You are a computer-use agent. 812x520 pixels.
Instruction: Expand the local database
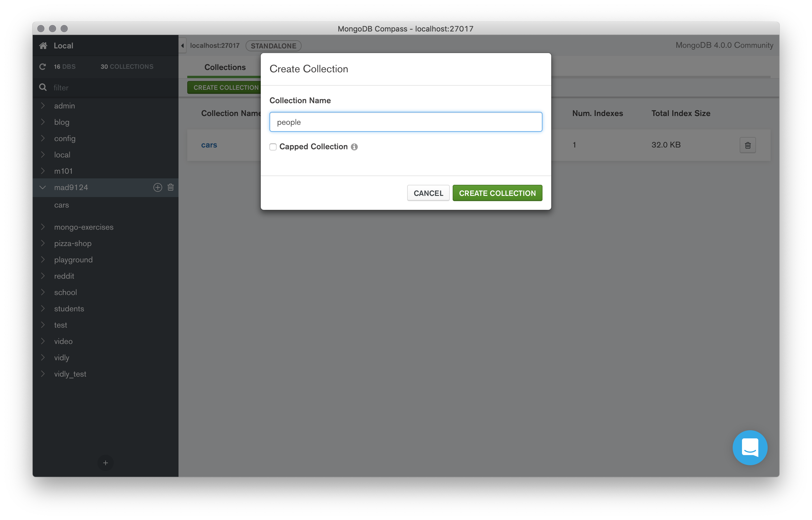tap(43, 155)
